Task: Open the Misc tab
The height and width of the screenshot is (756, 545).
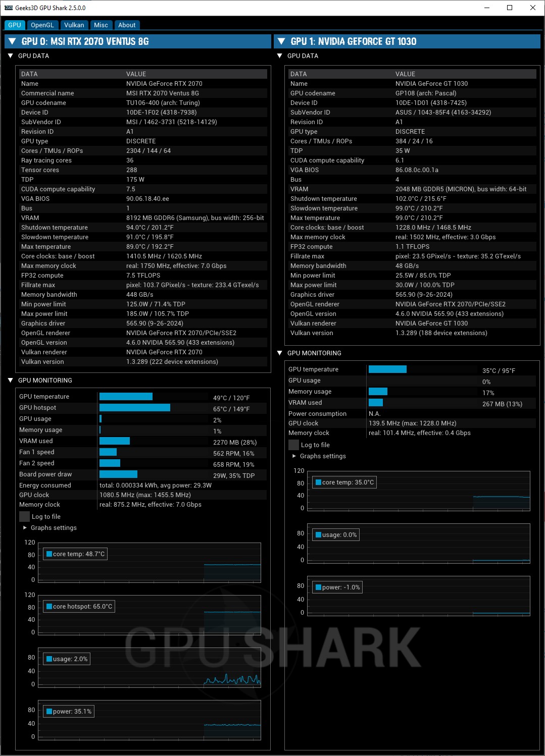Action: tap(101, 25)
